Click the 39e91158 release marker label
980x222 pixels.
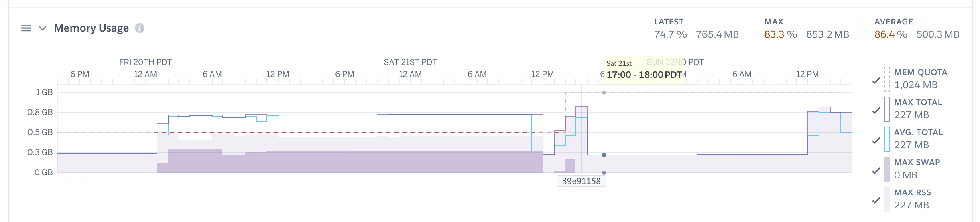point(581,181)
